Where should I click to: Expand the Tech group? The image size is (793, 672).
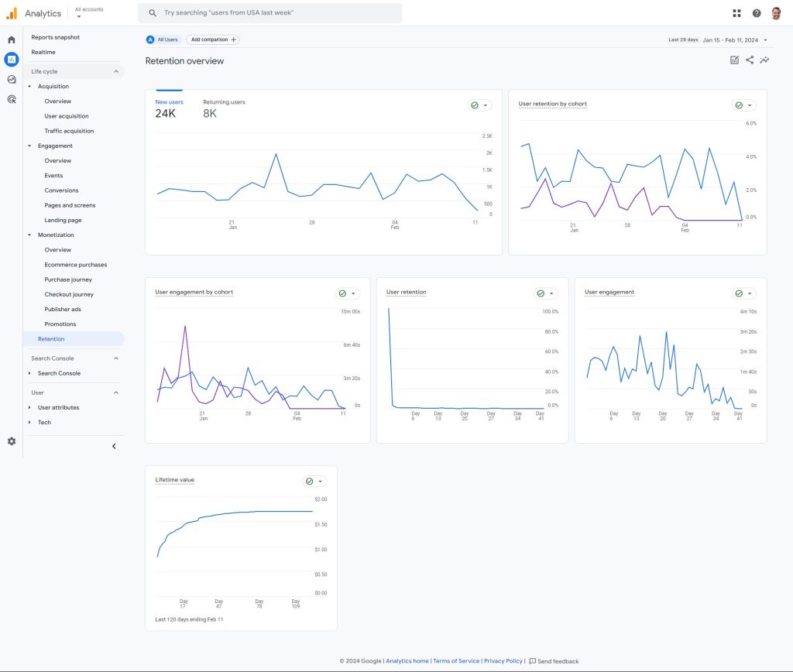tap(29, 422)
